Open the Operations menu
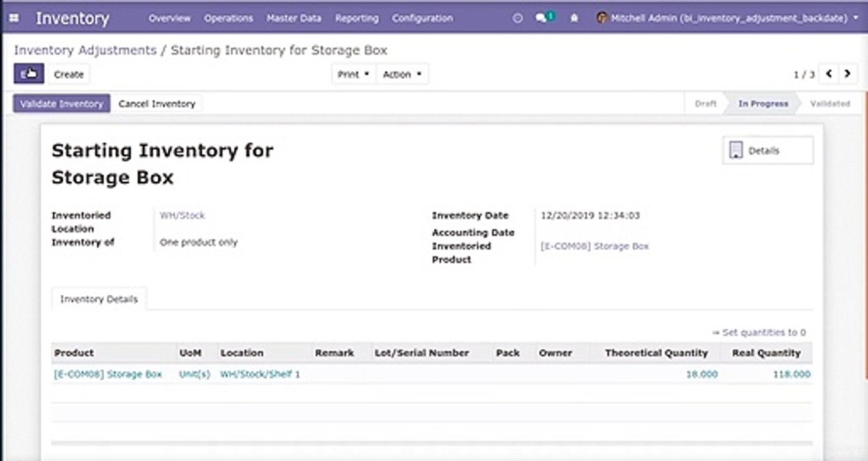868x461 pixels. pos(229,19)
